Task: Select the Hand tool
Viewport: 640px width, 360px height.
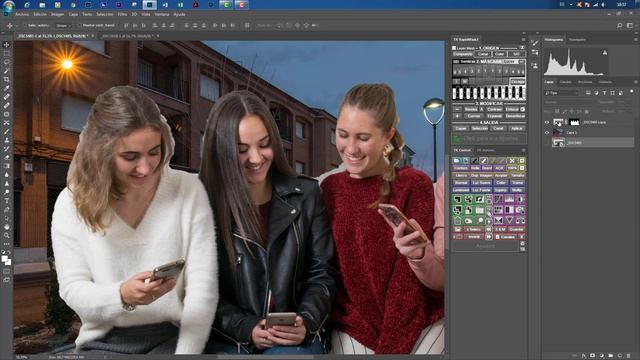Action: tap(7, 227)
